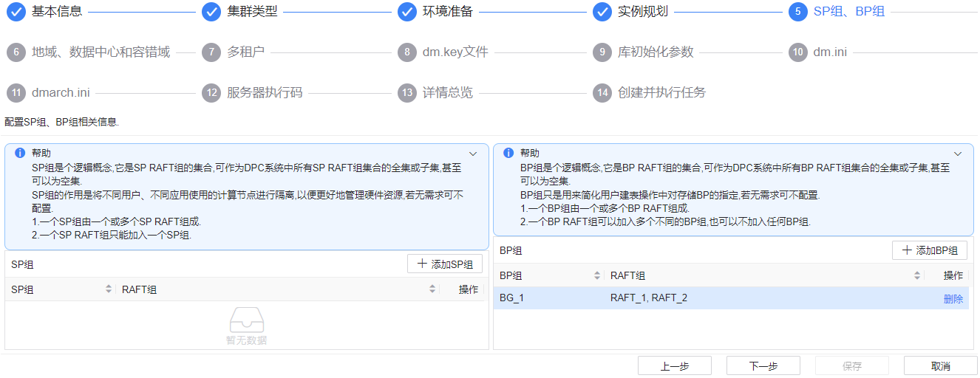Sort the SP组 column in SP table
The height and width of the screenshot is (378, 980).
click(x=109, y=289)
